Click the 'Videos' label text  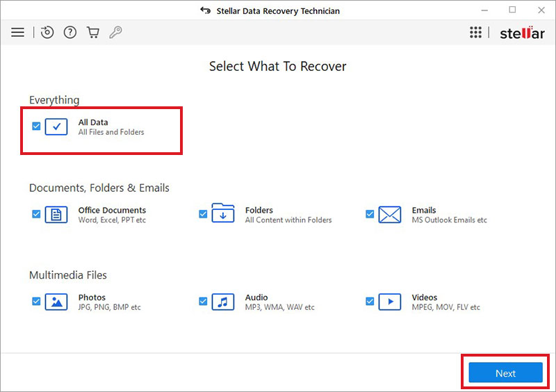(x=425, y=297)
